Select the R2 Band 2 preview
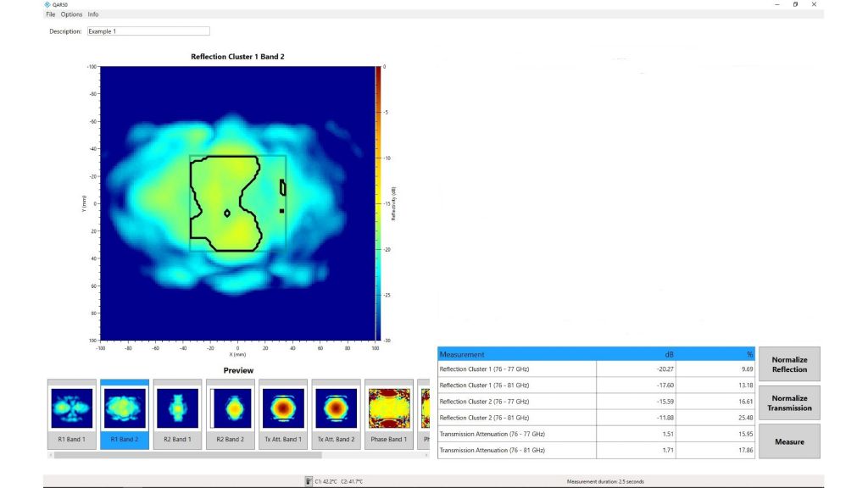 231,411
